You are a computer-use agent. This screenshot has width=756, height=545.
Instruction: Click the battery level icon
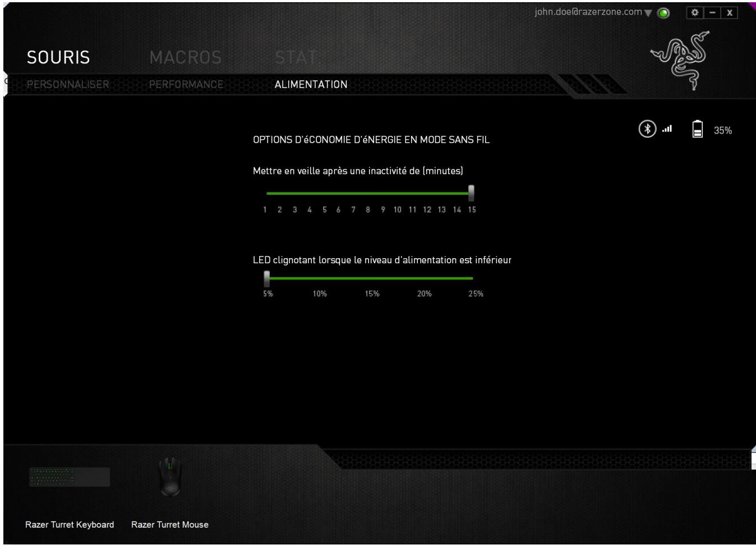pos(697,129)
